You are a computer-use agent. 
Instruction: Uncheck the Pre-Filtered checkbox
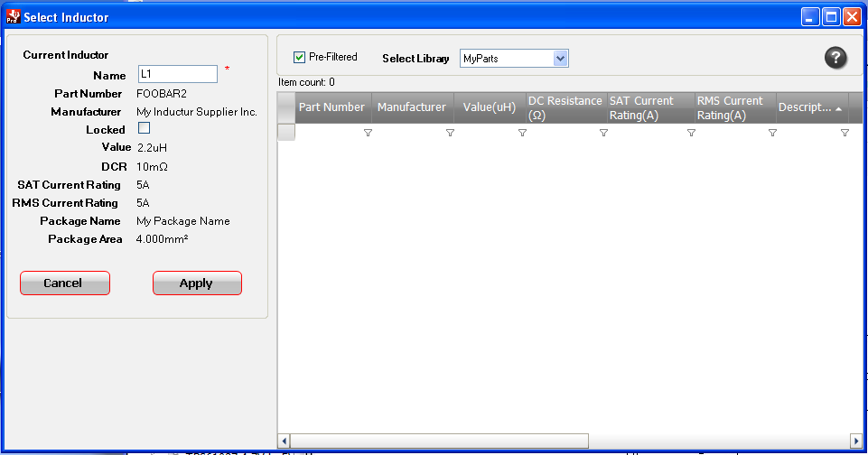(x=300, y=57)
